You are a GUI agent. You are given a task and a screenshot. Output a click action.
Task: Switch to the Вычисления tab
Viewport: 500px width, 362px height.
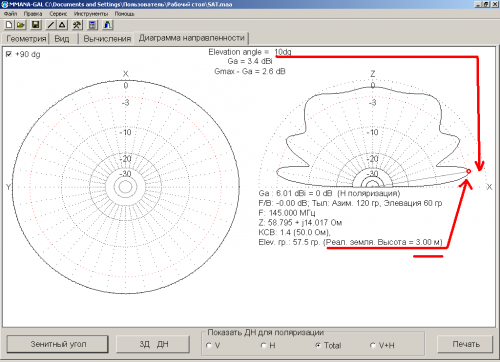[x=107, y=39]
